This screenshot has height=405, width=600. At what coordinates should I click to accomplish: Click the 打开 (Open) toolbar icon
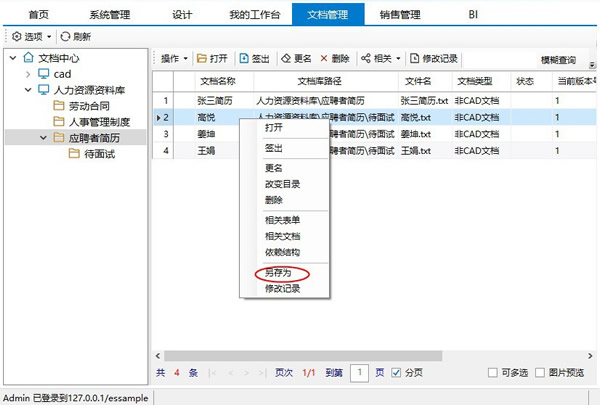click(202, 59)
